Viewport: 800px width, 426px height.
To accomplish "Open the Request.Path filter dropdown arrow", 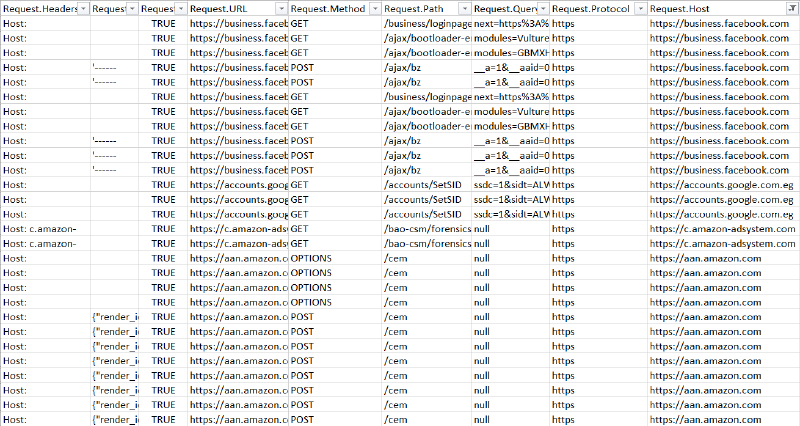I will click(465, 9).
